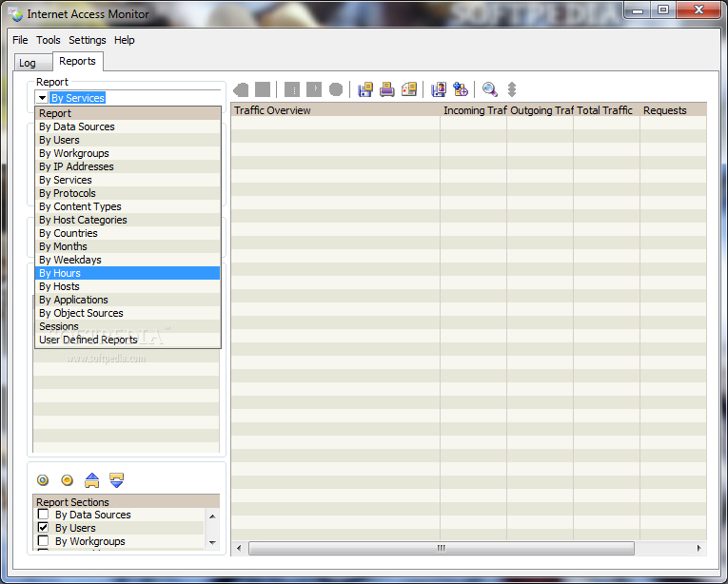The height and width of the screenshot is (584, 728).
Task: Click the magnifying glass search icon
Action: [490, 89]
